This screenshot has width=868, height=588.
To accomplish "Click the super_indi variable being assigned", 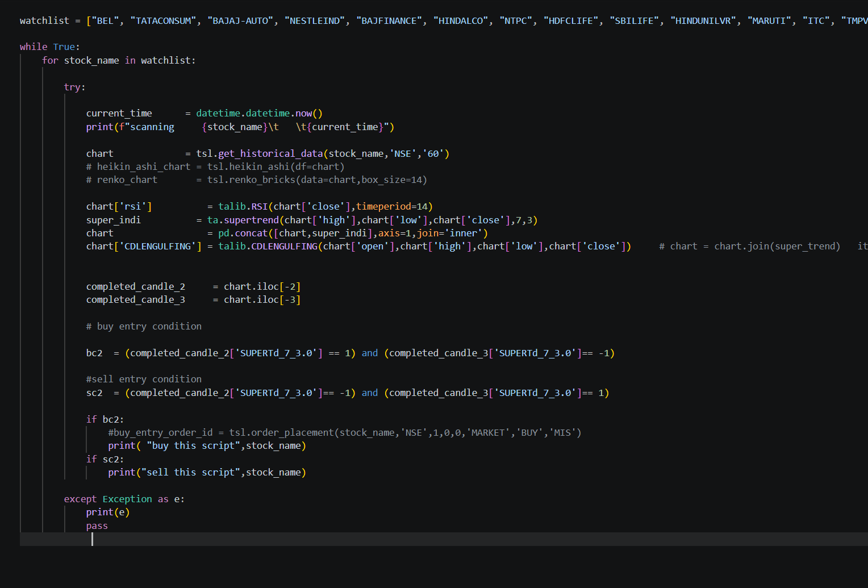I will pyautogui.click(x=114, y=220).
